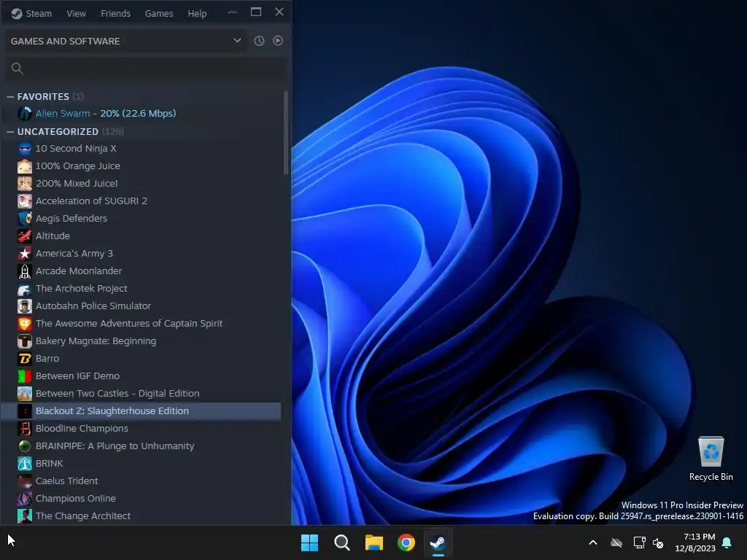This screenshot has height=560, width=747.
Task: Open Windows taskbar Search
Action: click(x=341, y=542)
